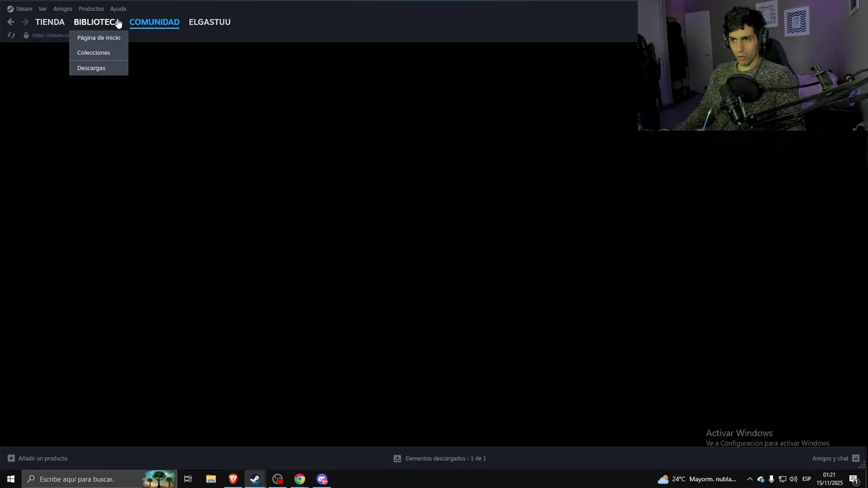Launch Brave browser from the taskbar
This screenshot has width=868, height=488.
click(x=233, y=479)
